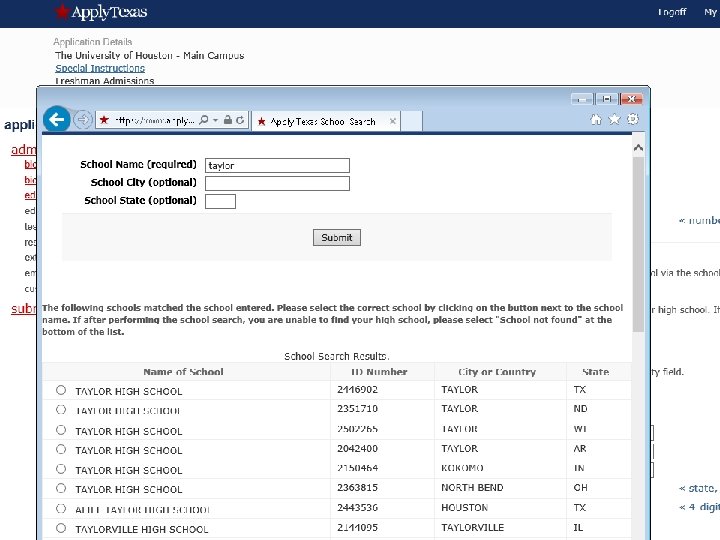Click the TAYLORVILLE city cell
The width and height of the screenshot is (720, 540).
(472, 527)
